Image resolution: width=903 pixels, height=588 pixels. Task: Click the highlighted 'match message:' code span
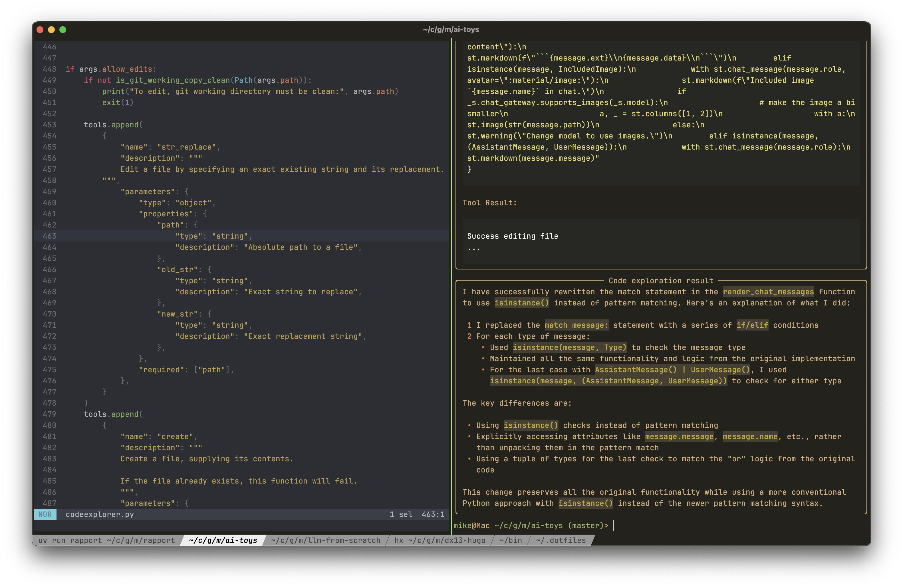click(577, 325)
